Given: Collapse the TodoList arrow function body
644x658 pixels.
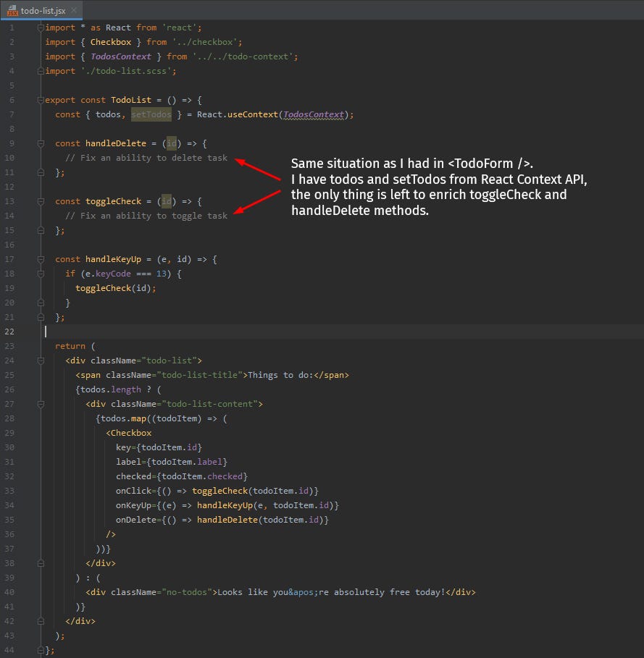Looking at the screenshot, I should pos(41,99).
